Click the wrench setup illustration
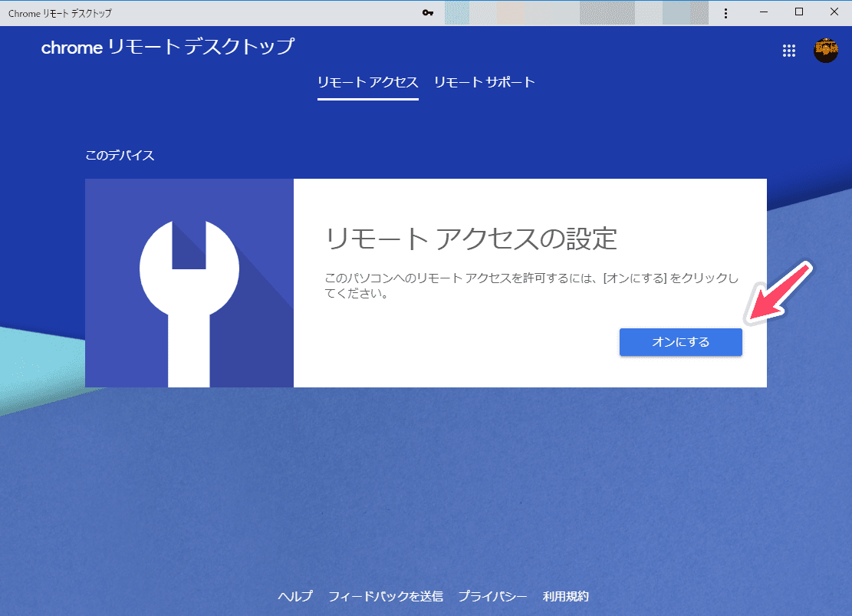The width and height of the screenshot is (852, 616). click(189, 283)
